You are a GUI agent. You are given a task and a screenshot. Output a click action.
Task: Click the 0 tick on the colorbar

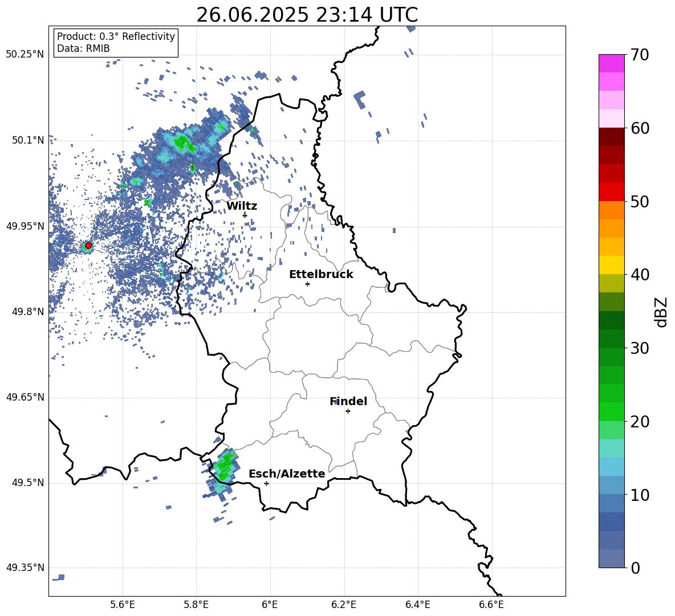click(635, 568)
